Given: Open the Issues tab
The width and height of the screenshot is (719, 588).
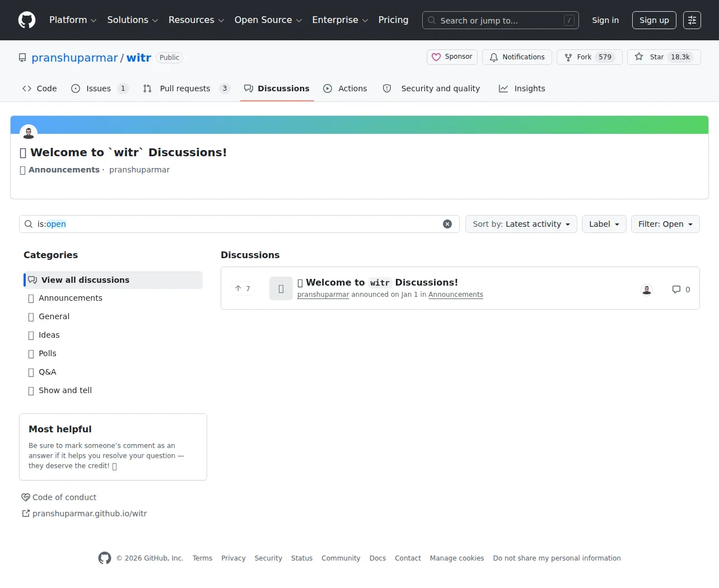Looking at the screenshot, I should point(100,88).
